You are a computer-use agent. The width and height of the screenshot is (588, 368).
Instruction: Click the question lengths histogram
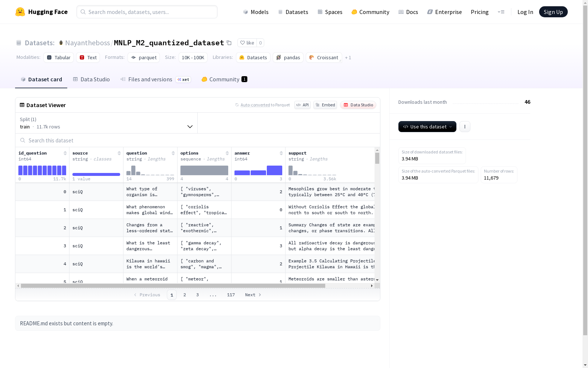(x=150, y=170)
